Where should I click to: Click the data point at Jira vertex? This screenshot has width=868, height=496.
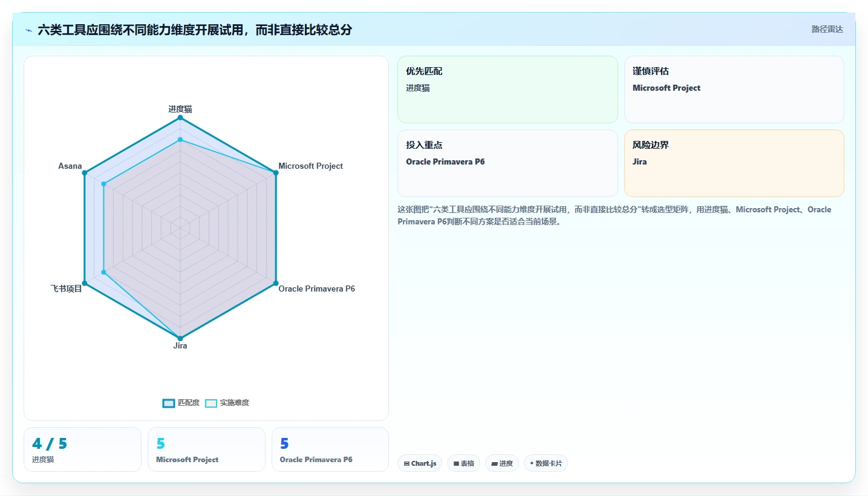[x=180, y=338]
